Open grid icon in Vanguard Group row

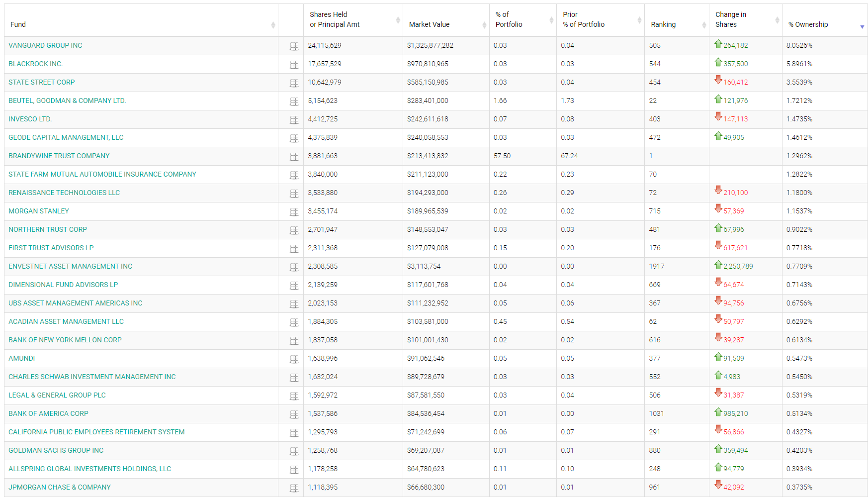(294, 46)
